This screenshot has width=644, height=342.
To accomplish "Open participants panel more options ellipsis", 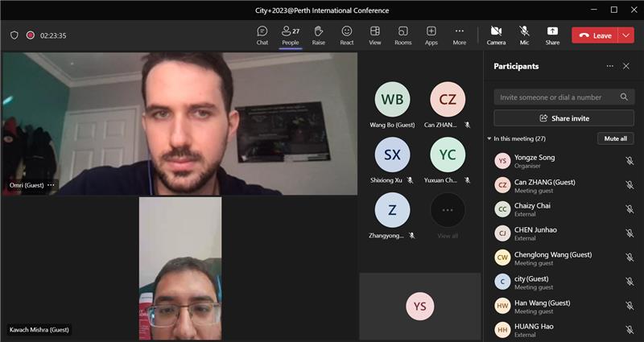I will point(609,66).
